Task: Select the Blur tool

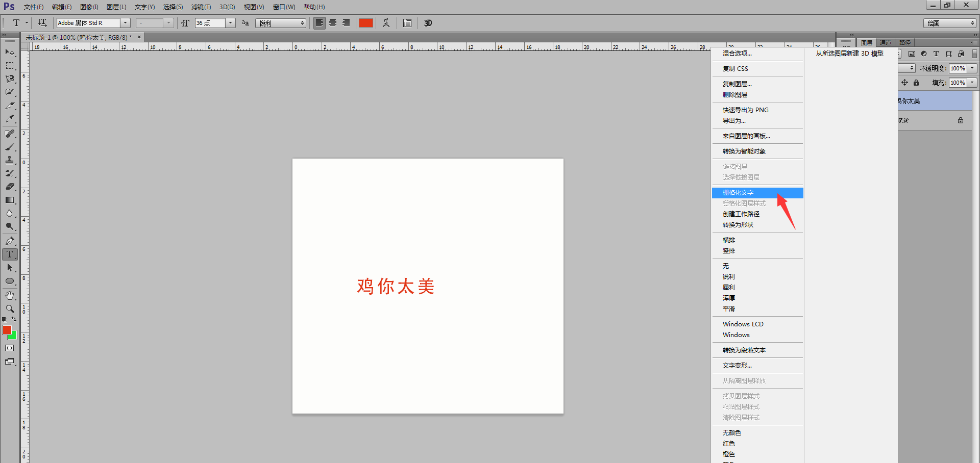Action: click(x=10, y=213)
